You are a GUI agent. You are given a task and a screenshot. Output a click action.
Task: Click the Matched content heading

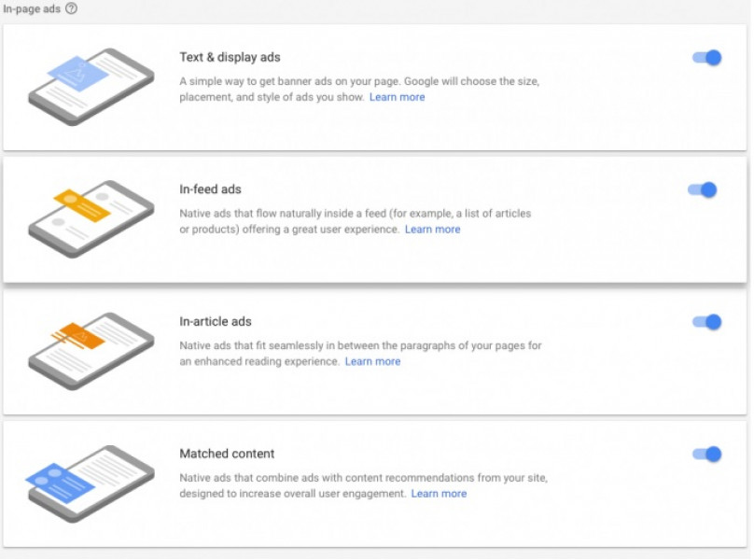(x=227, y=454)
